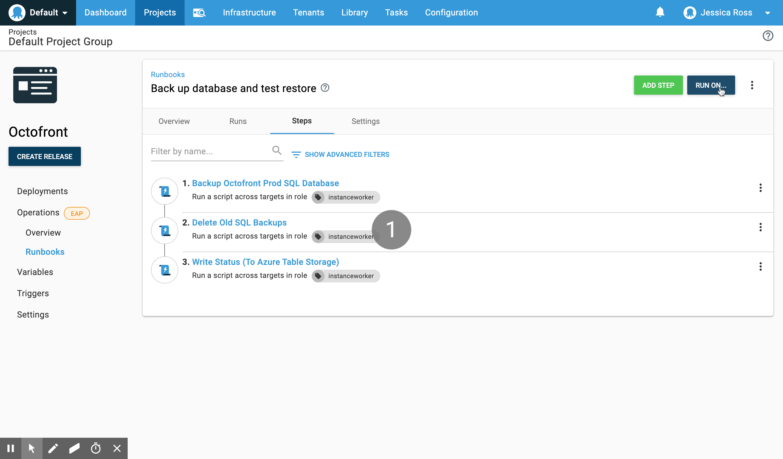Open Infrastructure in top navigation
This screenshot has height=459, width=783.
coord(249,12)
